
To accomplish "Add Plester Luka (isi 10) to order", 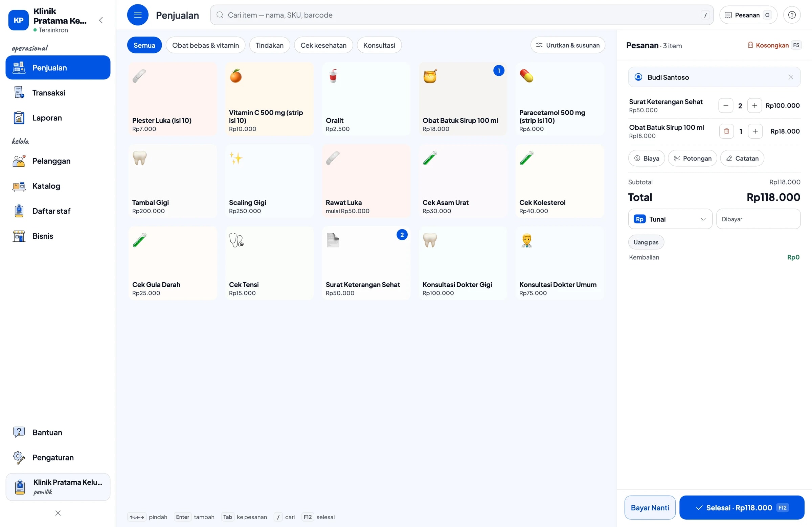I will pos(173,99).
